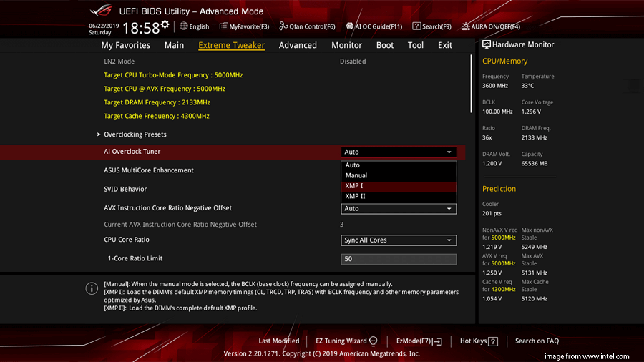Choose Manual in the dropdown list

coord(399,175)
